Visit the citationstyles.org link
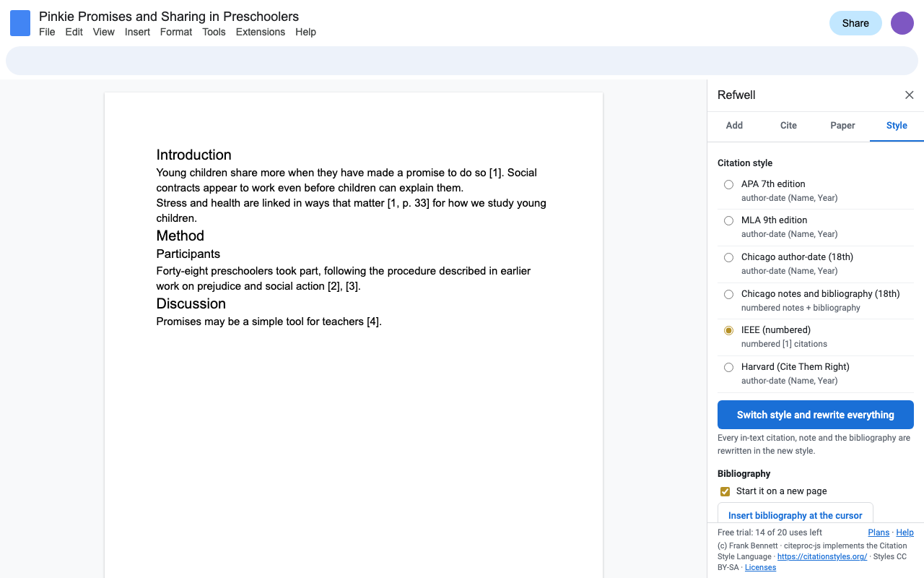924x578 pixels. pyautogui.click(x=822, y=557)
